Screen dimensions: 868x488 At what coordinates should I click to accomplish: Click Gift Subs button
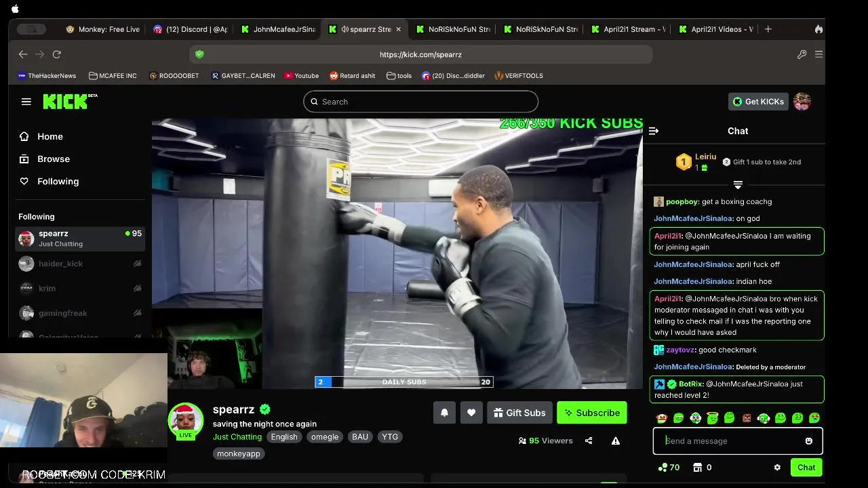coord(519,413)
